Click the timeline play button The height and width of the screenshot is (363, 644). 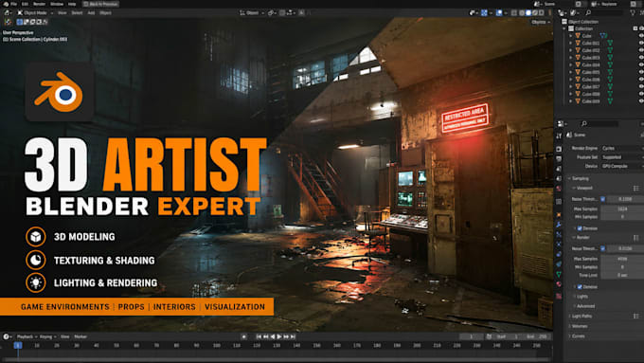[x=279, y=336]
